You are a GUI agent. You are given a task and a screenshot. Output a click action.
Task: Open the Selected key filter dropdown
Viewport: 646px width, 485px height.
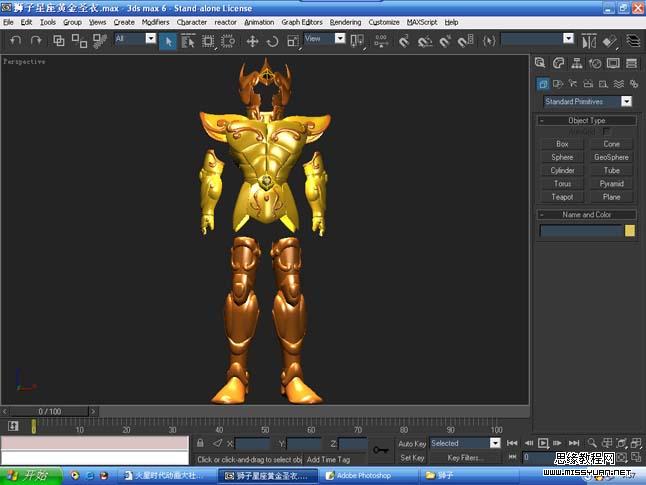[x=495, y=443]
